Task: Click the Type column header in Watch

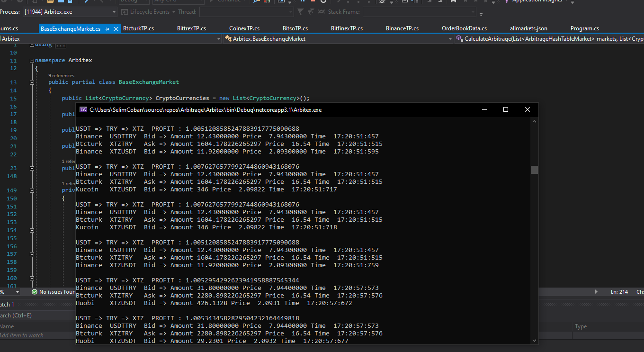Action: (581, 326)
